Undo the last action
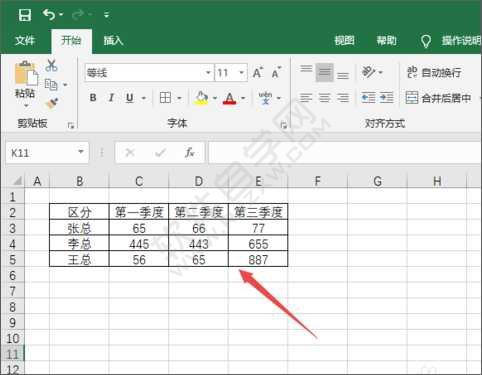Viewport: 482px width, 375px height. point(49,14)
